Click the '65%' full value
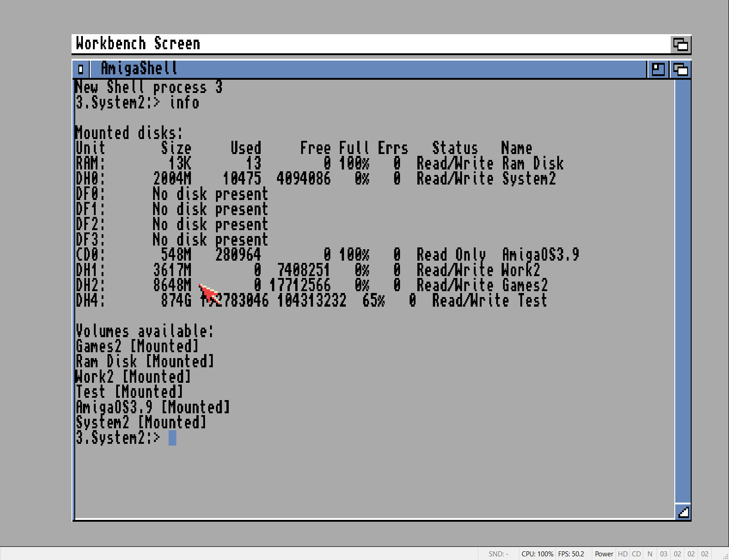 374,301
